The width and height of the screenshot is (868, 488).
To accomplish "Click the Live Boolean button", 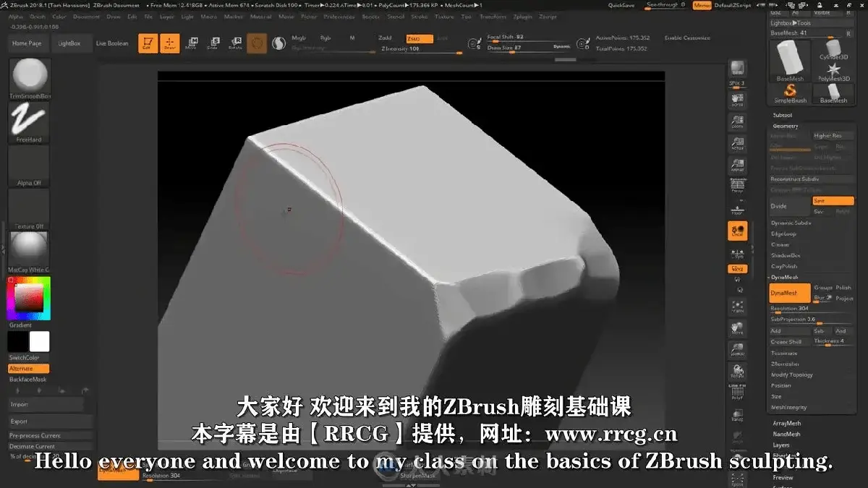I will tap(112, 43).
